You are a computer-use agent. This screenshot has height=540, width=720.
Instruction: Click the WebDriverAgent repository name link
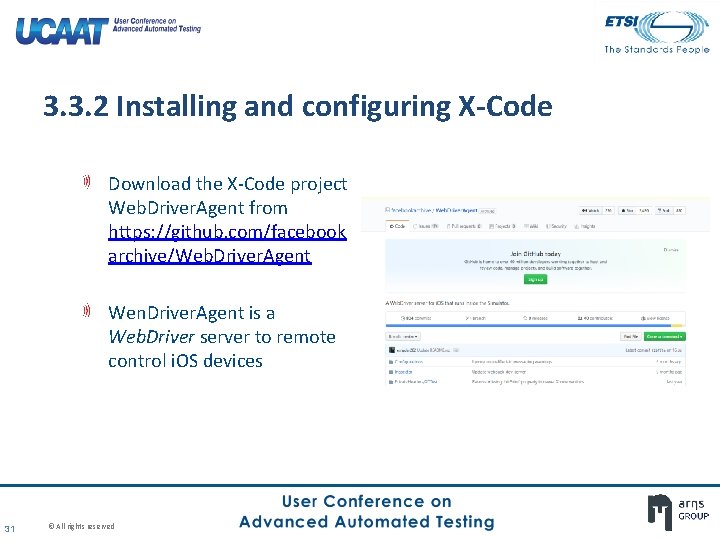point(456,210)
